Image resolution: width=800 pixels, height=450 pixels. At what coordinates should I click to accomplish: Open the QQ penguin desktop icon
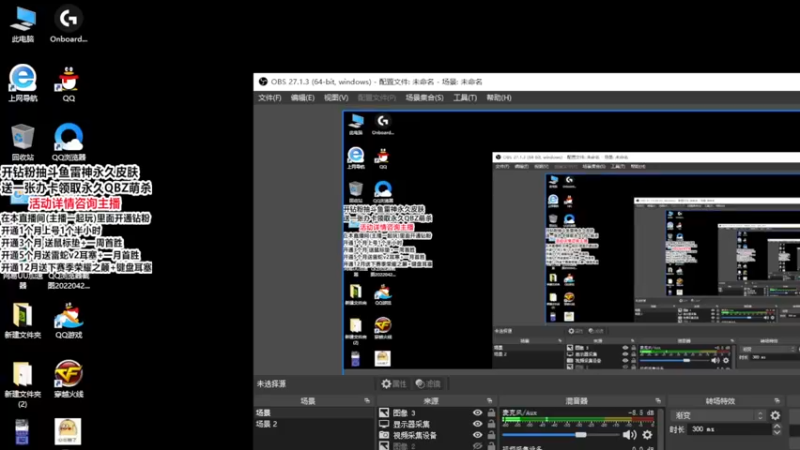(68, 84)
